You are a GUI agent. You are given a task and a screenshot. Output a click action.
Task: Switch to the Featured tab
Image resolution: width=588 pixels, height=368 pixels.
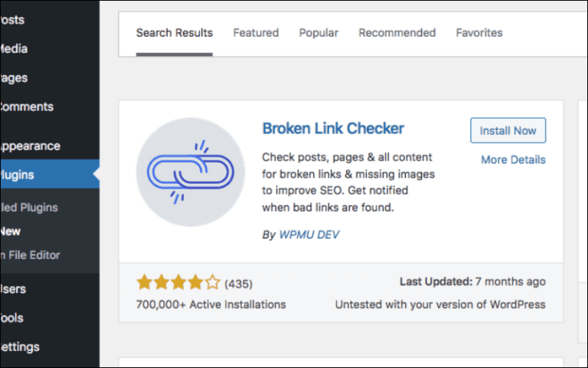click(256, 33)
